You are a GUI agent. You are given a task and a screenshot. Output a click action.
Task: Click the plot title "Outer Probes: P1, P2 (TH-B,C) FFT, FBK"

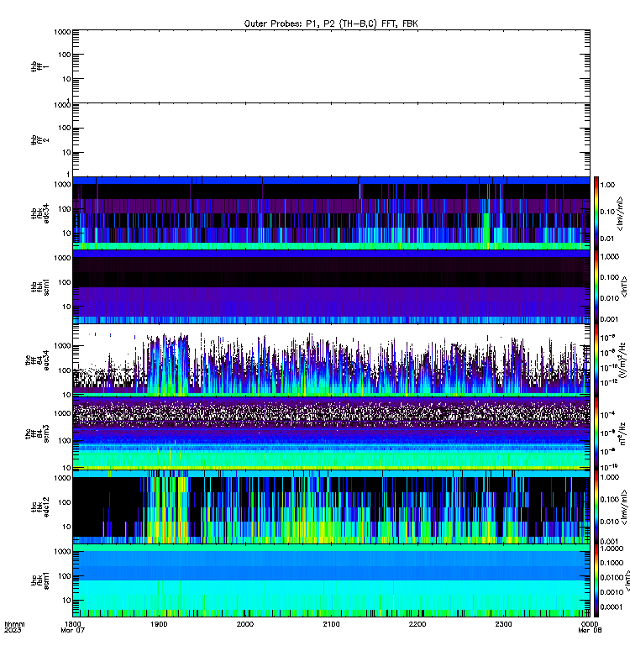tap(331, 24)
